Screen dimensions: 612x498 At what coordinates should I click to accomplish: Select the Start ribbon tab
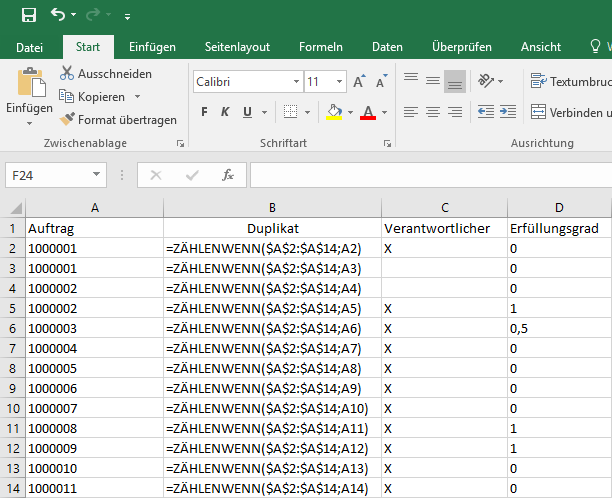pos(88,47)
